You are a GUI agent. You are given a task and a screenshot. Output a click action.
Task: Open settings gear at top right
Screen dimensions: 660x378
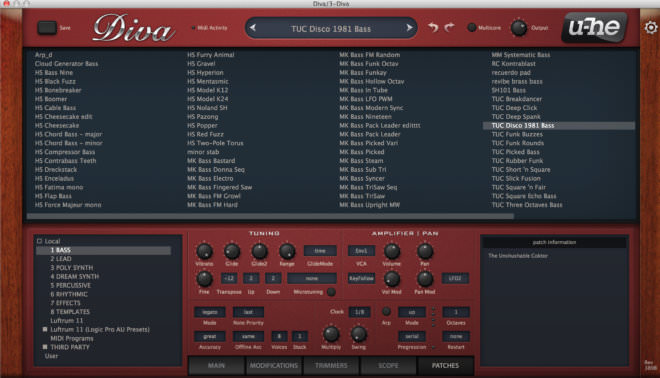click(x=651, y=28)
